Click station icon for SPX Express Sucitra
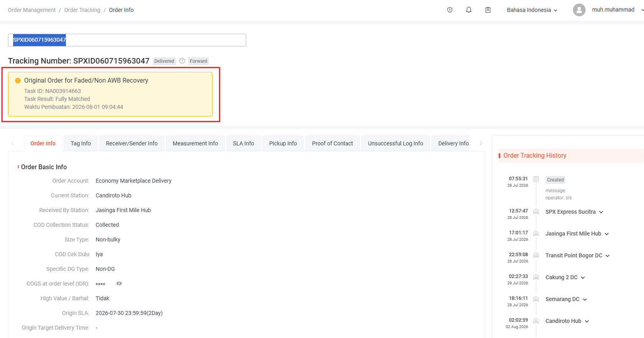Screen dimensions: 644x338 (x=536, y=211)
